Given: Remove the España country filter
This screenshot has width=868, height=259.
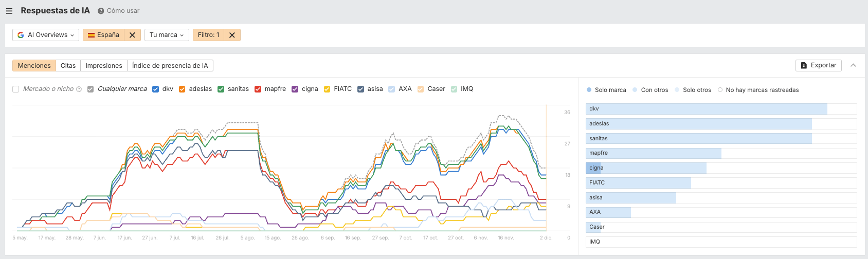Looking at the screenshot, I should coord(132,35).
